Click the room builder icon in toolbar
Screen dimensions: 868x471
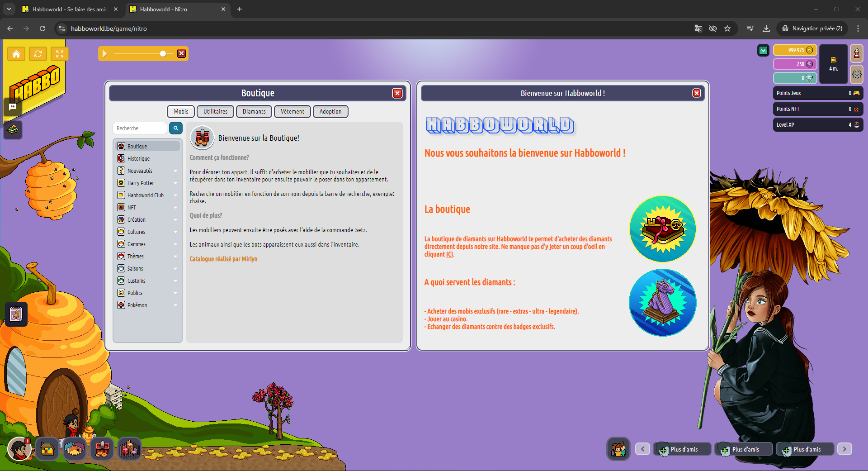75,449
